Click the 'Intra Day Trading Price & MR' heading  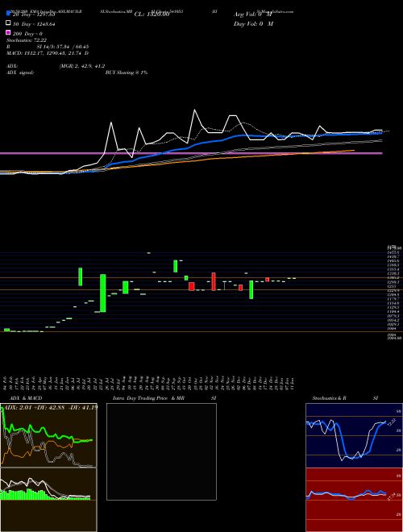148,398
